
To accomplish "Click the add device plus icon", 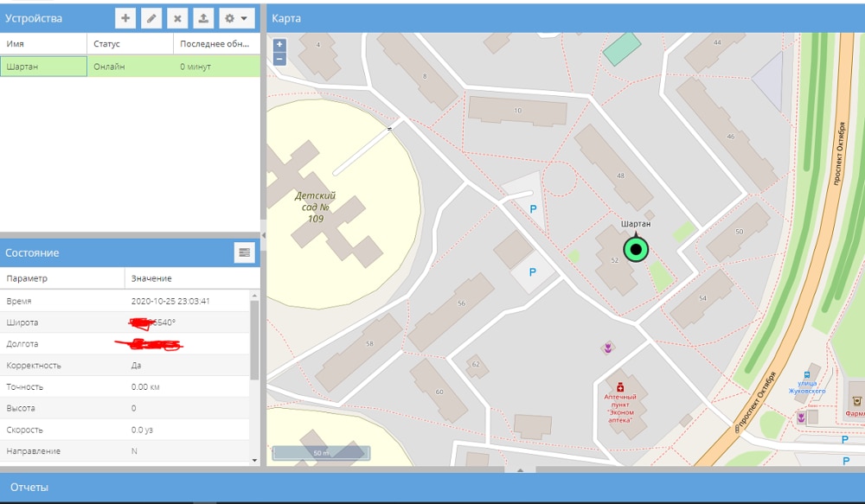I will pyautogui.click(x=126, y=18).
